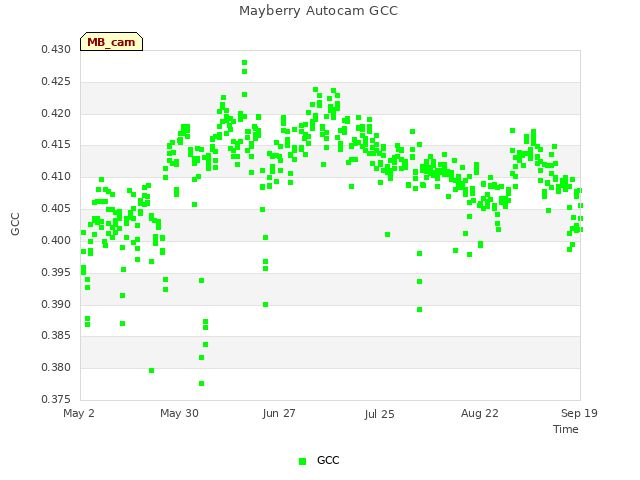Click the Aug 22 x-axis label

[x=480, y=413]
